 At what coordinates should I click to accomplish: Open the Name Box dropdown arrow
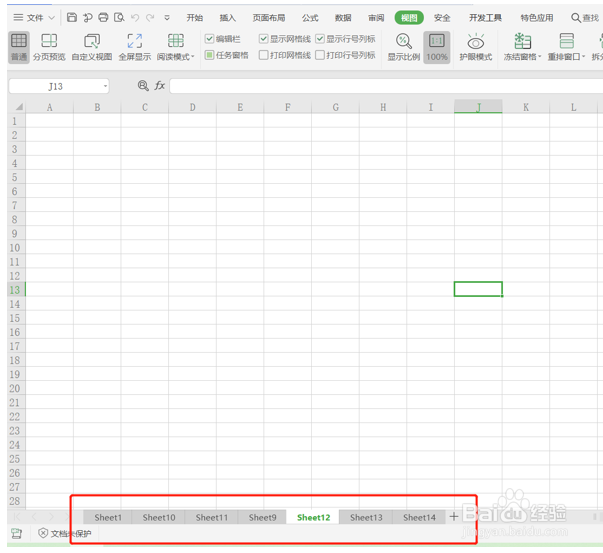105,86
